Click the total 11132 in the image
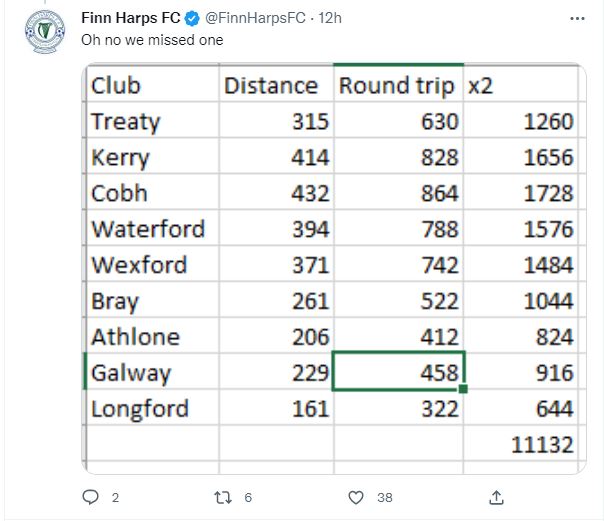This screenshot has width=604, height=521. click(542, 445)
